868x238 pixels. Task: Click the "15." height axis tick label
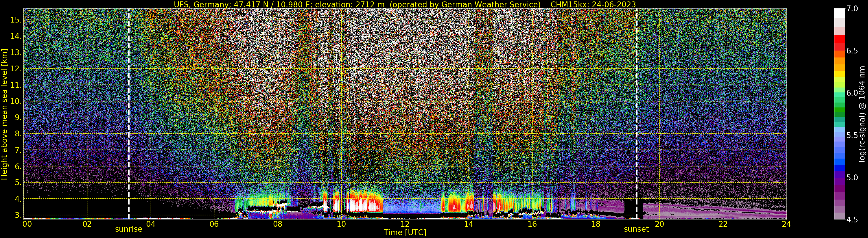pos(16,20)
